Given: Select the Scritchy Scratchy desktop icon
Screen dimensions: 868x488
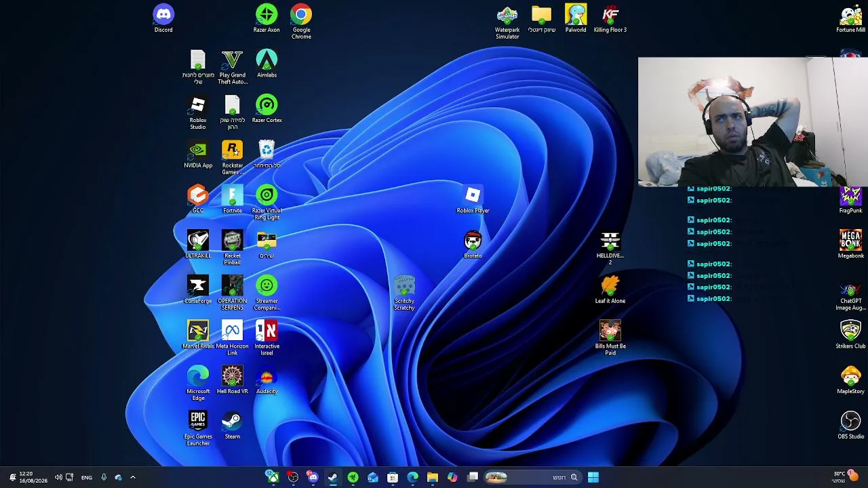Looking at the screenshot, I should tap(404, 293).
